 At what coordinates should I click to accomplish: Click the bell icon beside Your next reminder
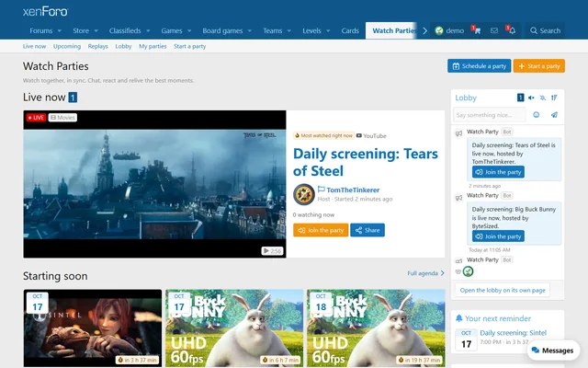458,318
